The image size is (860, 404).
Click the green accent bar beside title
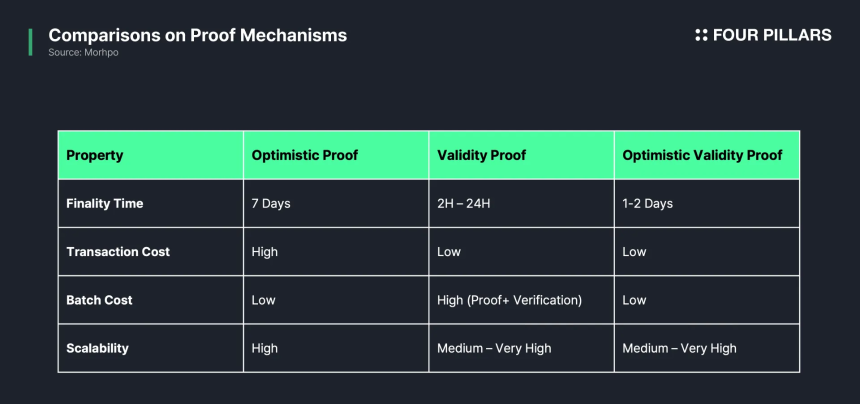[x=31, y=42]
